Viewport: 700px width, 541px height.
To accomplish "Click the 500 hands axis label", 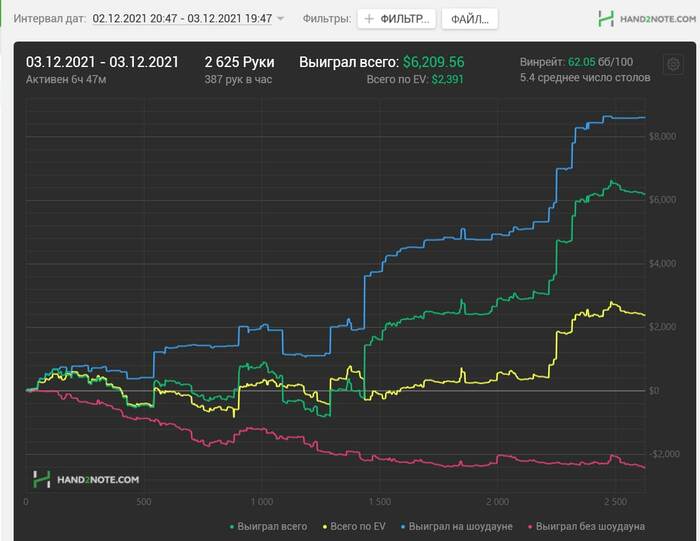I will coord(144,502).
